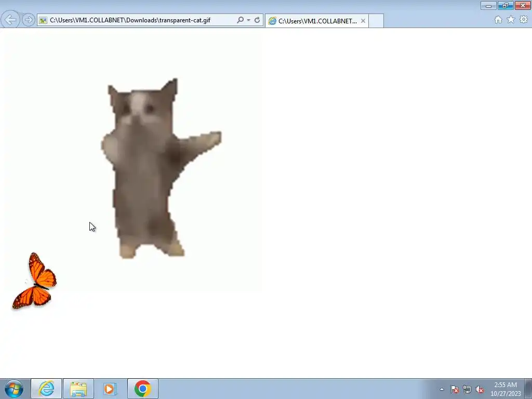Close the Internet Explorer window
Viewport: 532px width, 399px height.
523,5
